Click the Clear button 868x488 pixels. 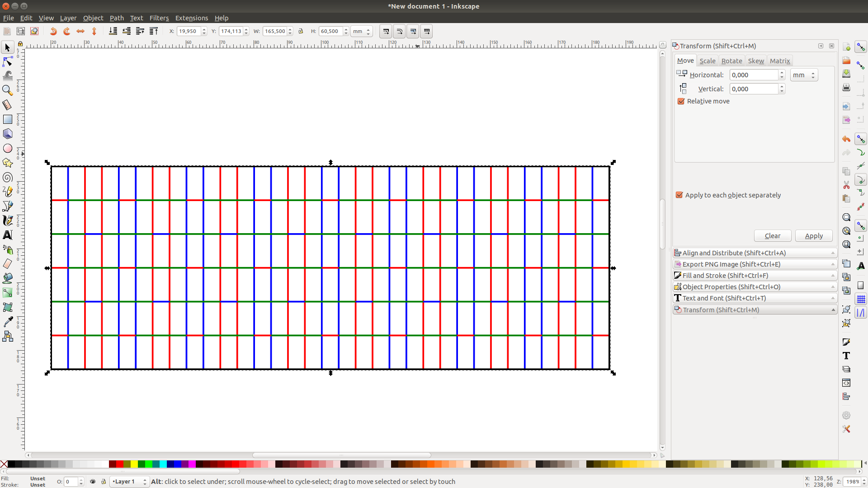[x=772, y=236]
